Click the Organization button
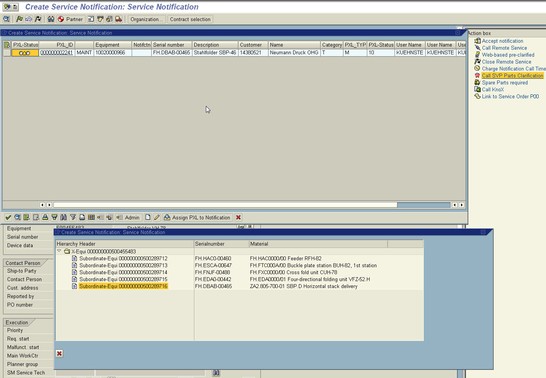This screenshot has width=546, height=378. coord(146,19)
